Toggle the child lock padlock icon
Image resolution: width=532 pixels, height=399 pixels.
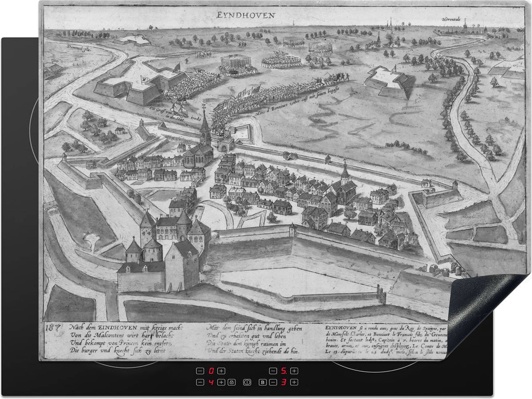click(x=231, y=382)
